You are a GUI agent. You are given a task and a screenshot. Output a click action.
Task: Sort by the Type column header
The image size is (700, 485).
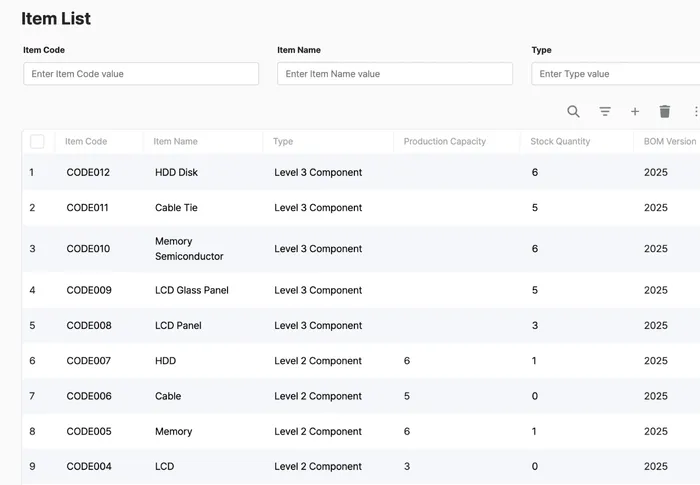coord(283,142)
